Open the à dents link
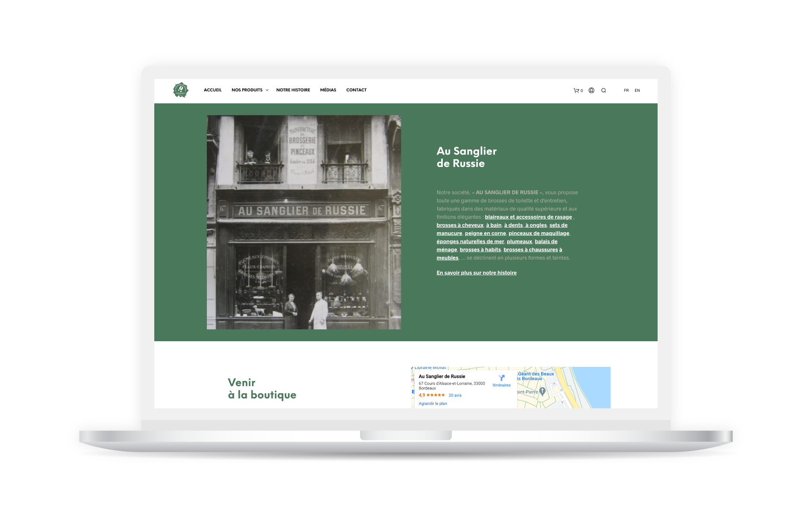Image resolution: width=812 pixels, height=518 pixels. tap(513, 225)
